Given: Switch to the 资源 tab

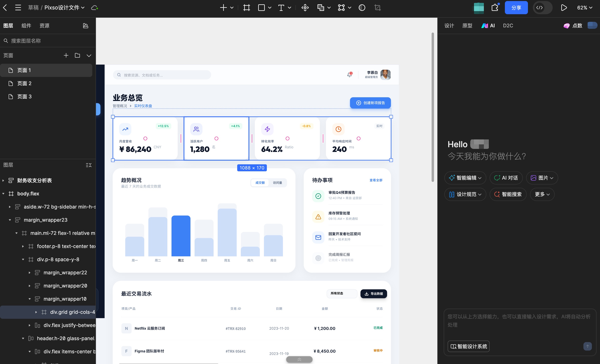Looking at the screenshot, I should click(x=44, y=26).
